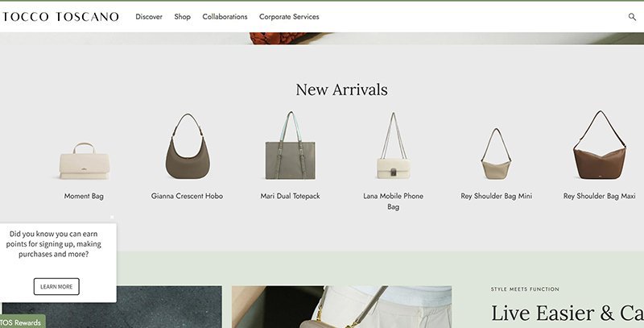
Task: Open the Lana Mobile Phone Bag name link
Action: point(393,201)
